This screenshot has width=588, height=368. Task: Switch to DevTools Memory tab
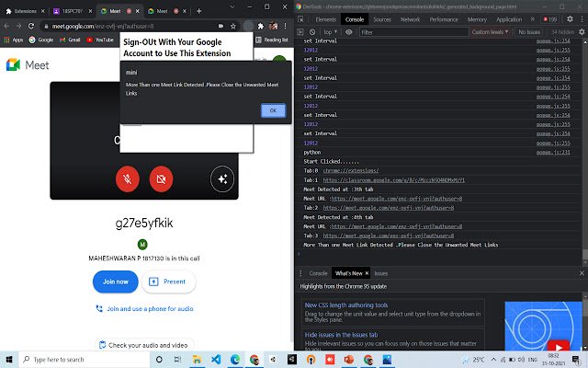click(477, 19)
